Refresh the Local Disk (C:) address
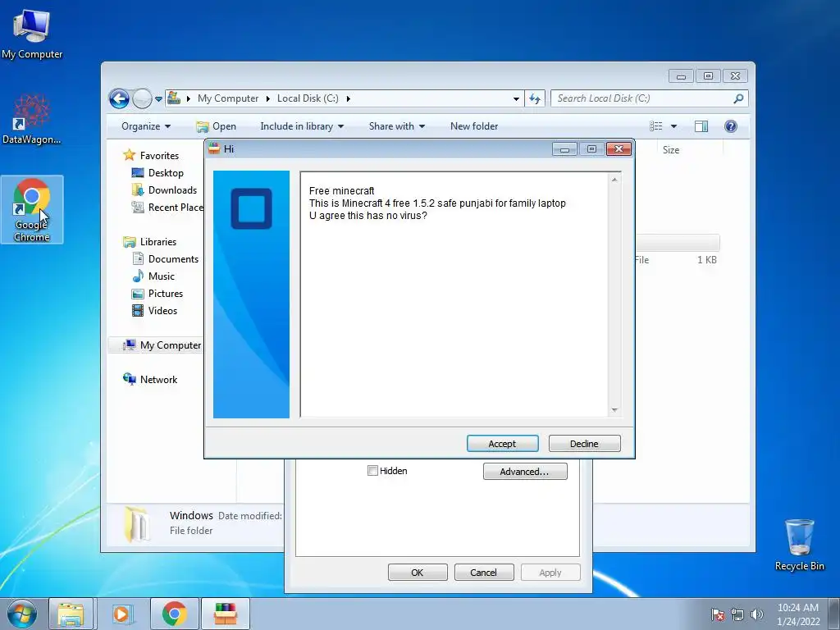The height and width of the screenshot is (630, 840). coord(535,98)
